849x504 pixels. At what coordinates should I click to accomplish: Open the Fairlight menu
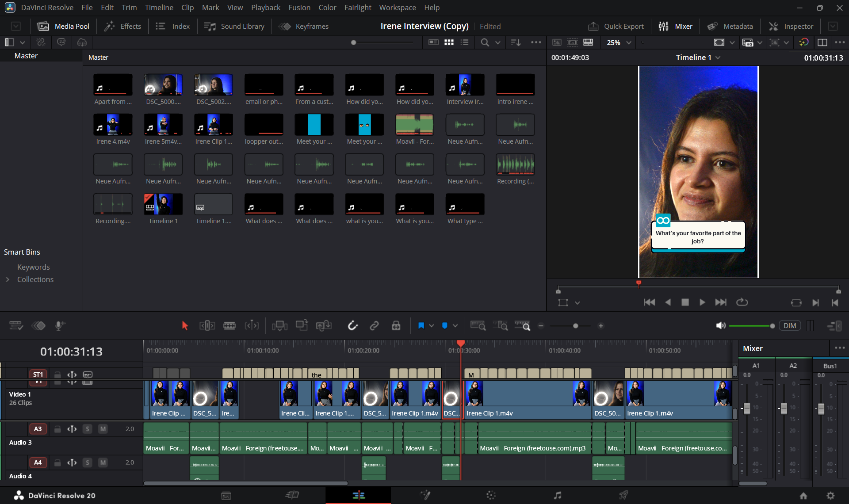click(358, 8)
